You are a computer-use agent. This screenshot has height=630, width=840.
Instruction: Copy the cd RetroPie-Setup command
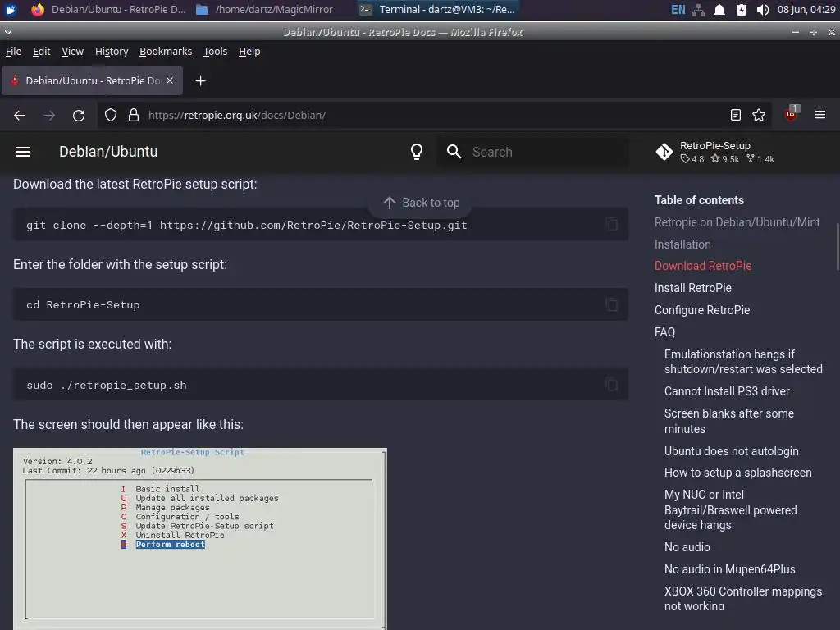tap(611, 304)
